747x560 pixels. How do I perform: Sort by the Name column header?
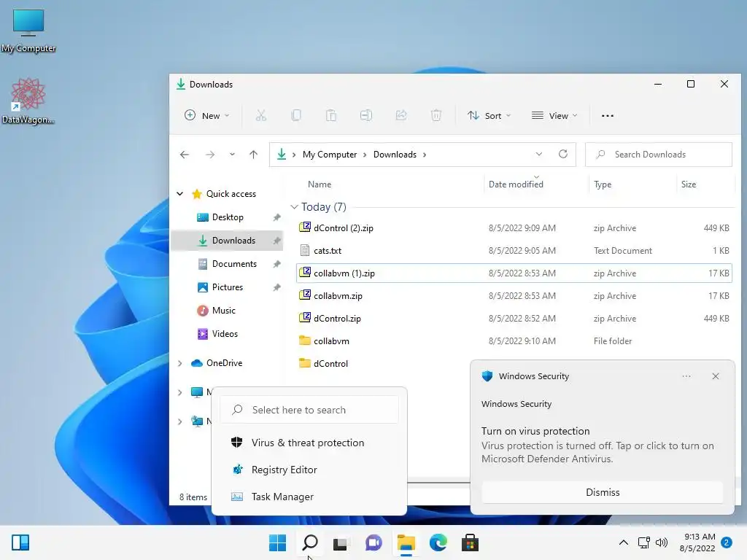point(320,184)
